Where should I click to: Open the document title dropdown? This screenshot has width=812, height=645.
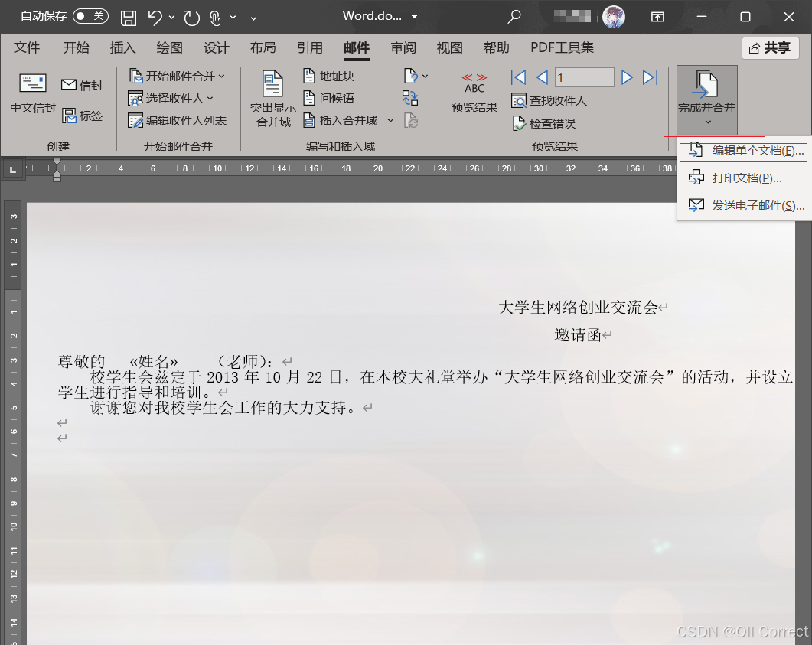[x=414, y=17]
